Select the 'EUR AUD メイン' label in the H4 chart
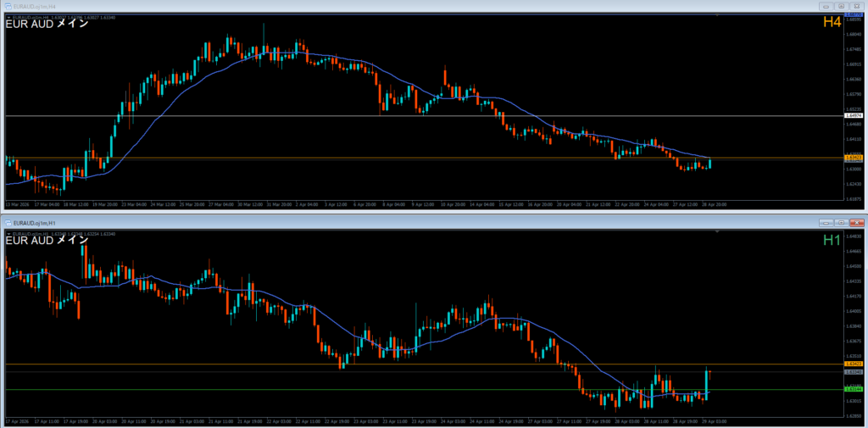868x428 pixels. pos(47,24)
